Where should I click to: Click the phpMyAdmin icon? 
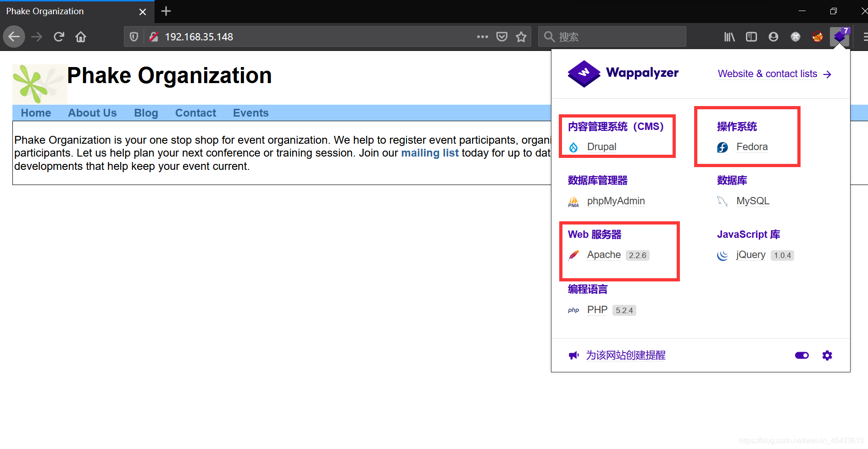point(573,202)
